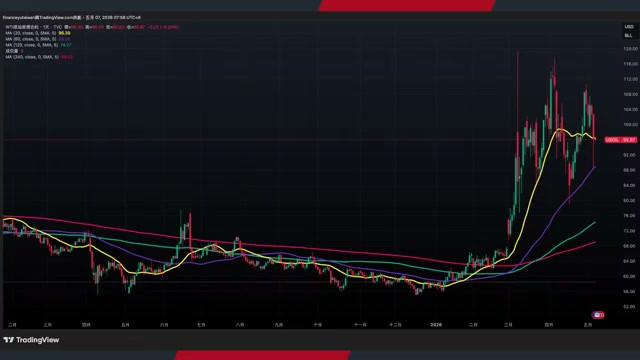Open the BLL unit selector
Viewport: 640px width, 360px height.
[x=629, y=36]
